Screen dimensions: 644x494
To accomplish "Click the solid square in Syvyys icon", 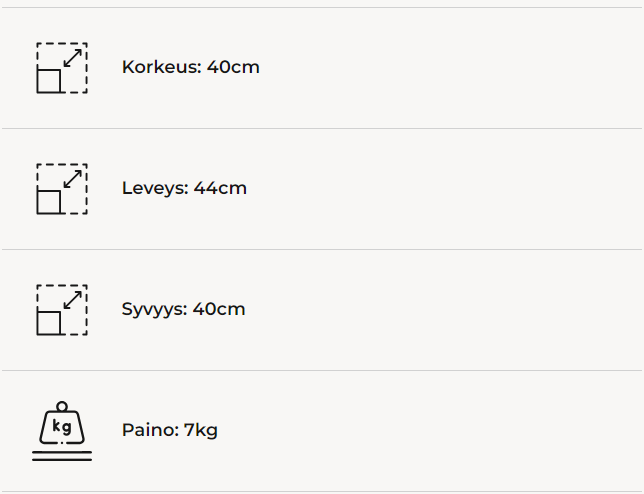I will (x=49, y=323).
